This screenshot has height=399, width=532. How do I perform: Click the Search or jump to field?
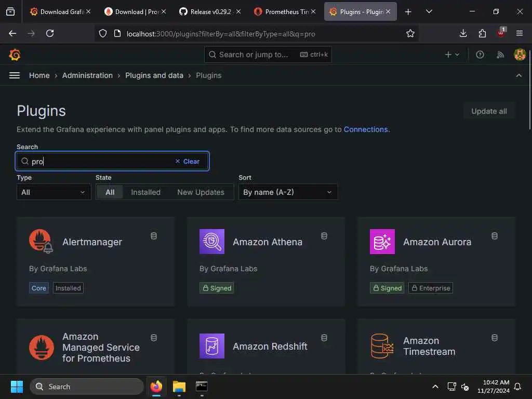coord(268,55)
